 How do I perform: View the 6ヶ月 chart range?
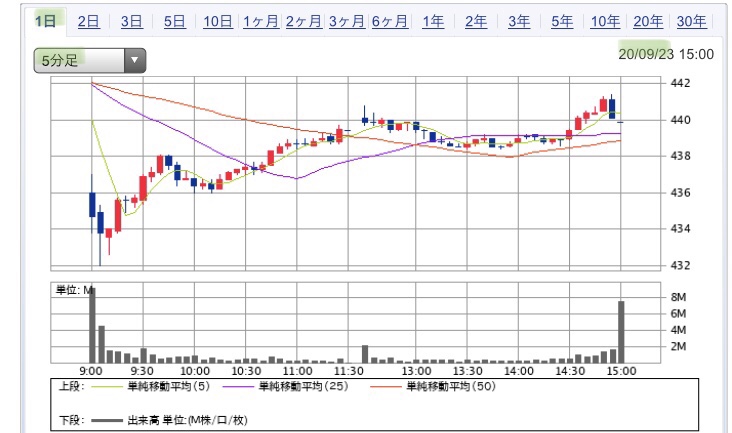[390, 21]
